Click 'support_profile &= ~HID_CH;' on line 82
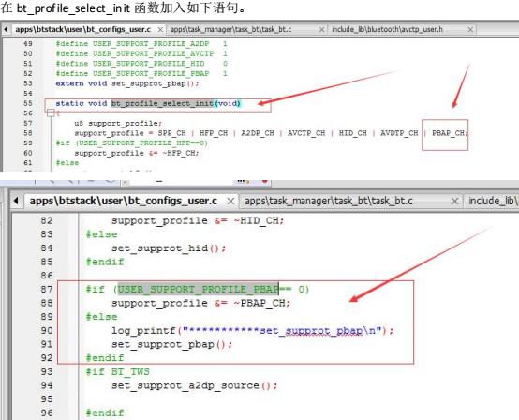This screenshot has width=519, height=420. 198,220
